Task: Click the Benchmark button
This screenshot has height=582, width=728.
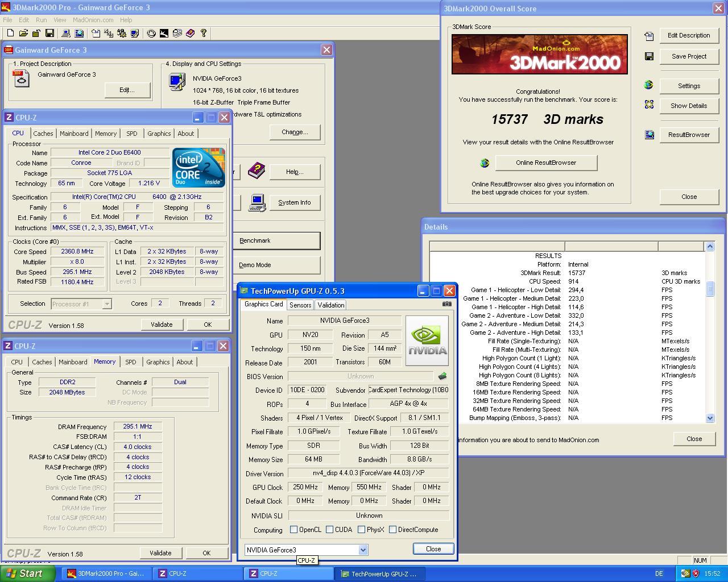Action: tap(276, 240)
